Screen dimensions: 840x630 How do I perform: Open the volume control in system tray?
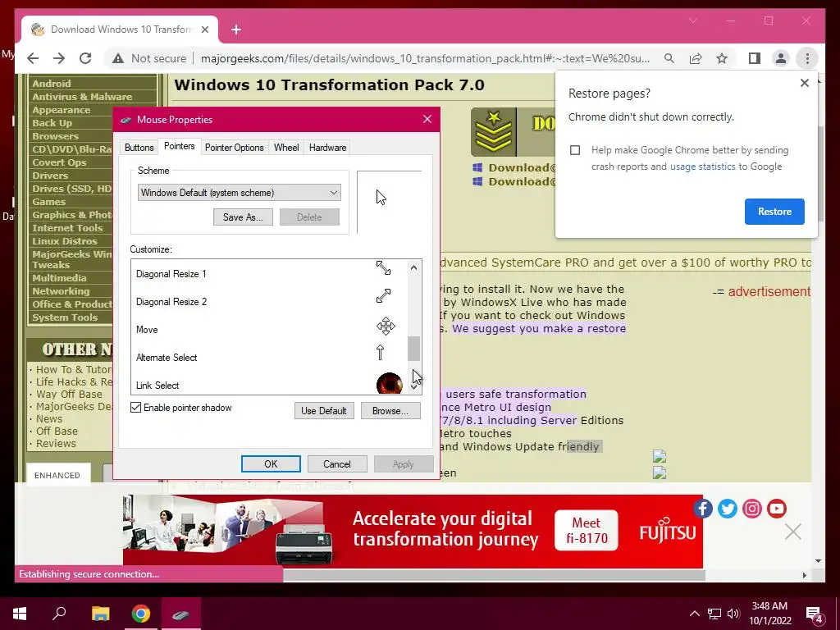coord(733,614)
